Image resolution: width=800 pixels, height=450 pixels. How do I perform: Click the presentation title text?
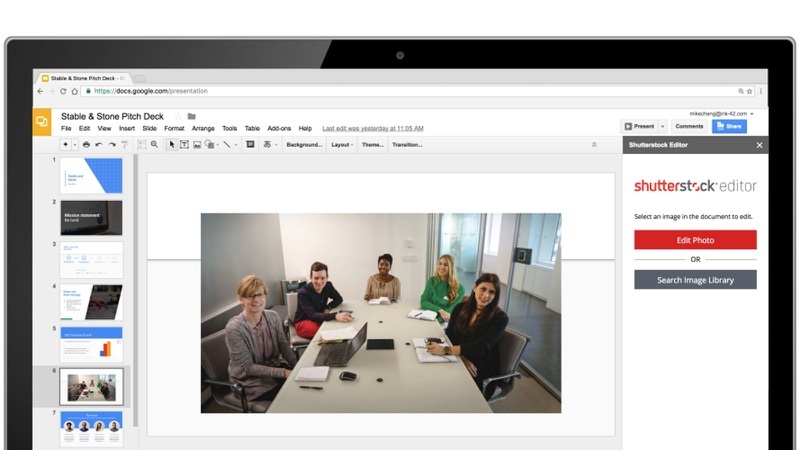point(112,116)
